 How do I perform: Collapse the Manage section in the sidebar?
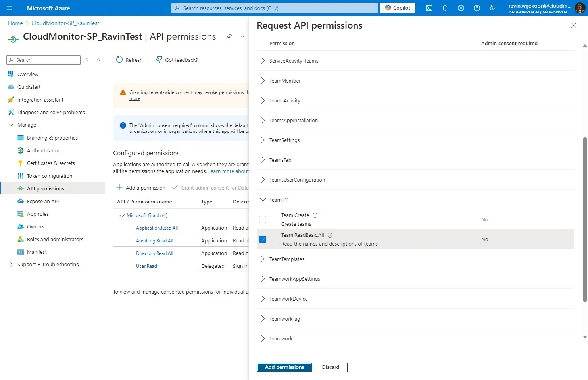[x=11, y=125]
